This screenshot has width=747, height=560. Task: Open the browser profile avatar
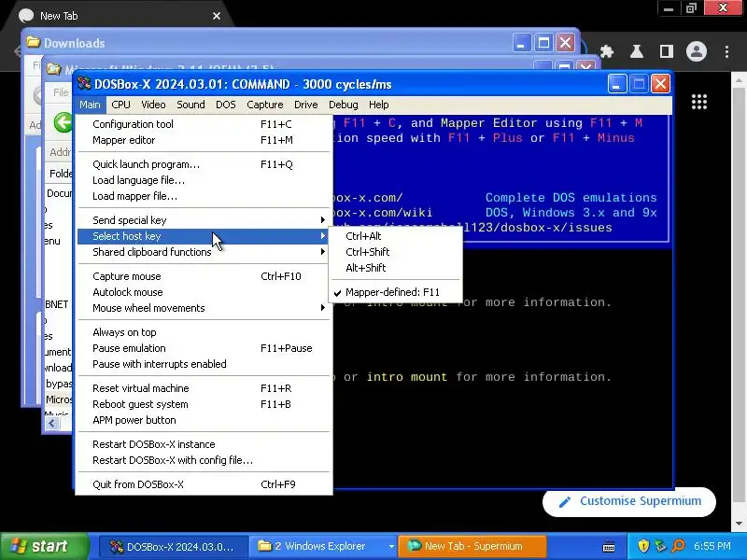pyautogui.click(x=697, y=51)
